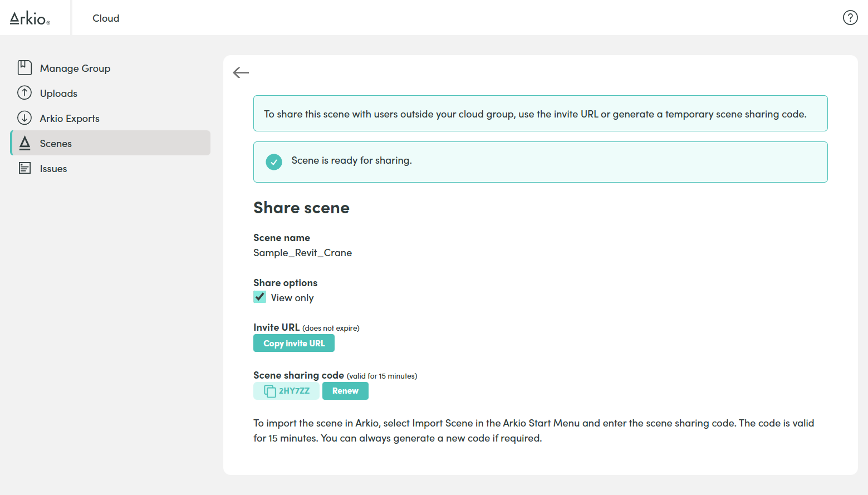Click the green checkmark status icon
Screen dimensions: 868x495
point(274,162)
